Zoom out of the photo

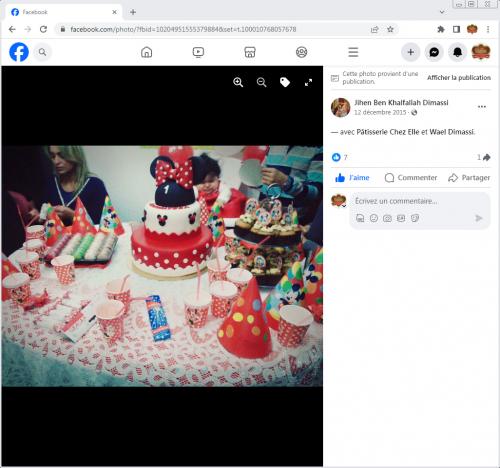[x=262, y=82]
